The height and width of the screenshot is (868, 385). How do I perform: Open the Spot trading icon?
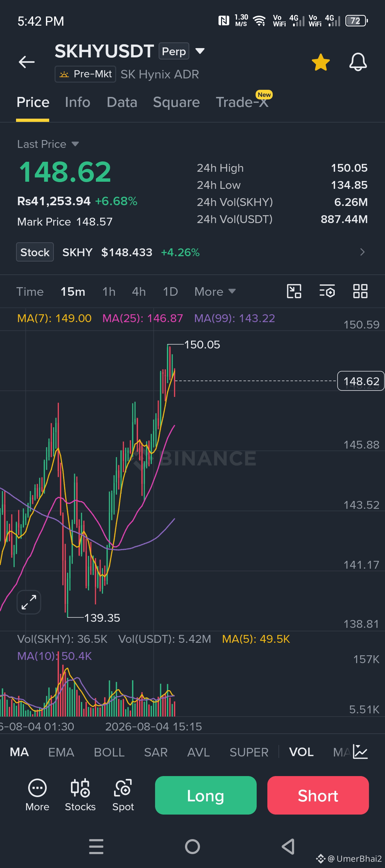(123, 795)
